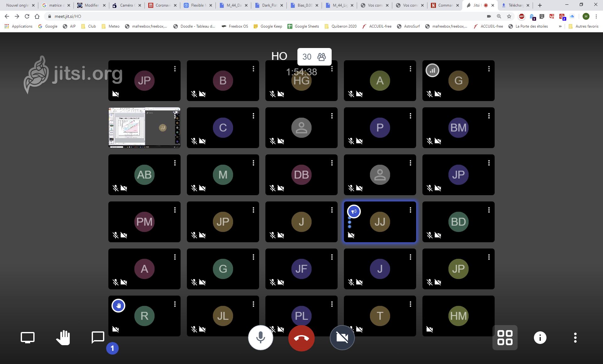Open the AdBlock Plus extension icon

pos(522,16)
